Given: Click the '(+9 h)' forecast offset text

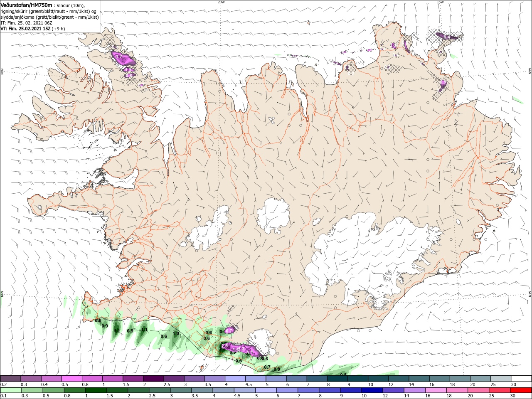Looking at the screenshot, I should pos(59,29).
